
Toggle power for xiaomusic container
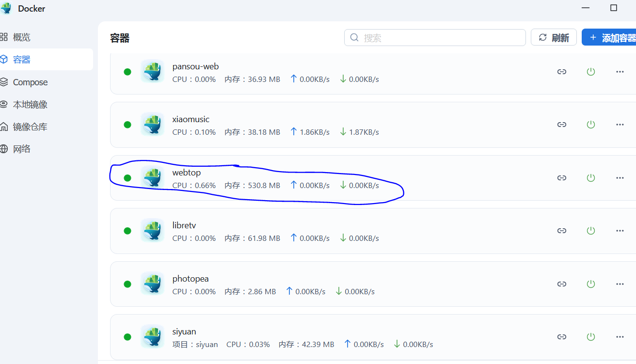590,125
